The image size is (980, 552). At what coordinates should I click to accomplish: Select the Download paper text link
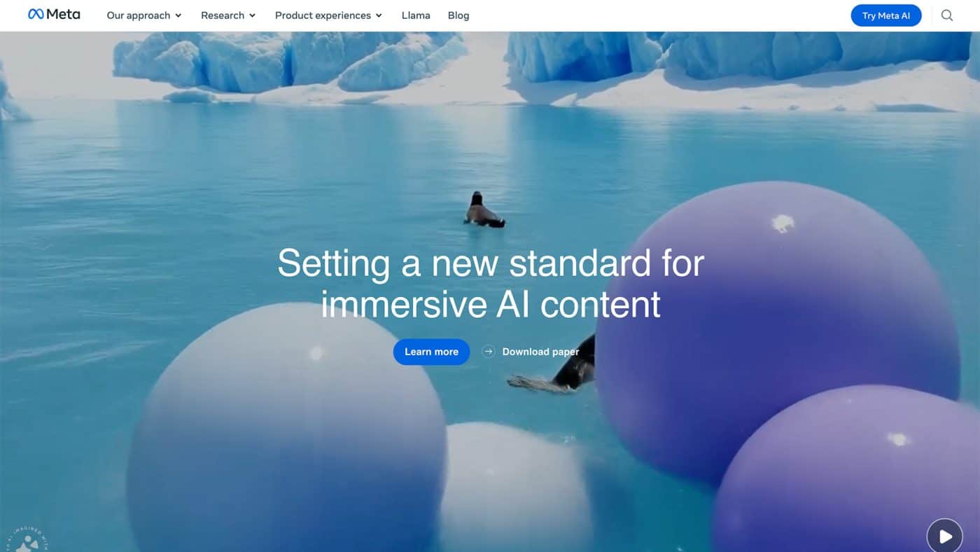point(540,352)
